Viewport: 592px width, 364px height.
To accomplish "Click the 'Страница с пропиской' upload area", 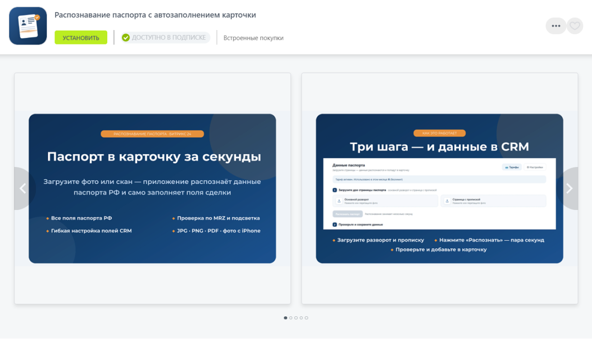I will (x=493, y=201).
